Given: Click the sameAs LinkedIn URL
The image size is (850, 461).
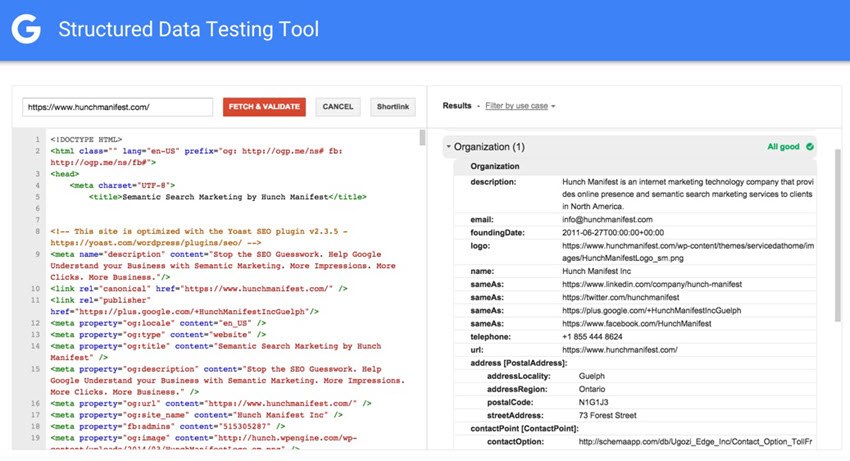Looking at the screenshot, I should coord(652,284).
